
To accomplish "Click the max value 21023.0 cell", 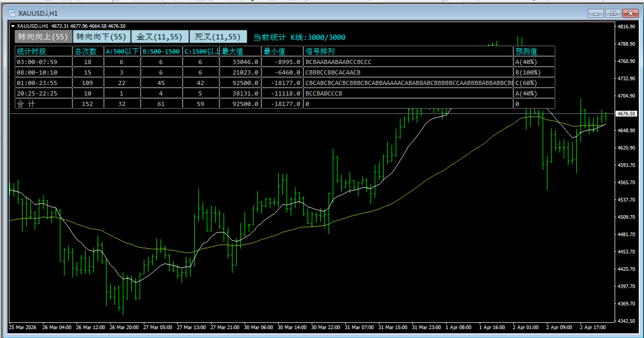I will tap(240, 72).
